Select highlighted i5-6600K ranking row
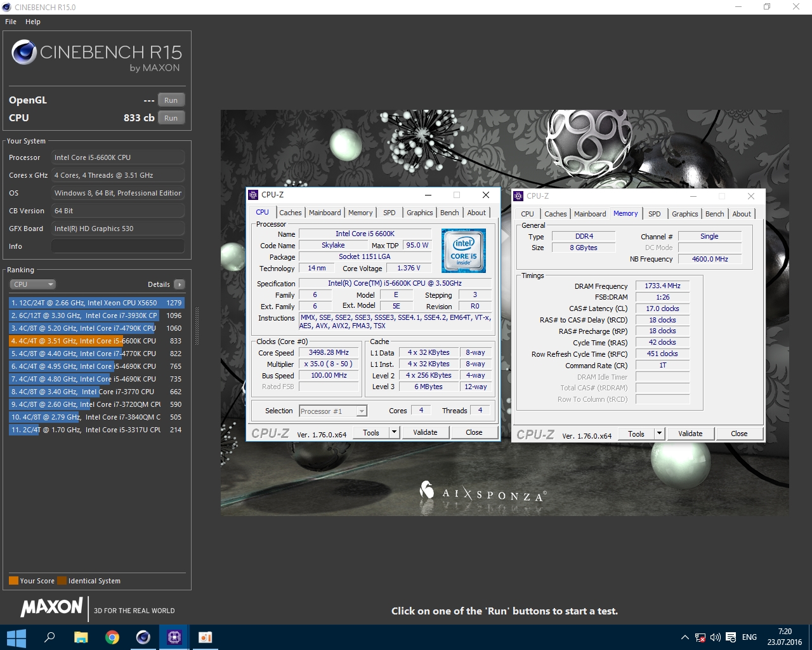 point(96,341)
